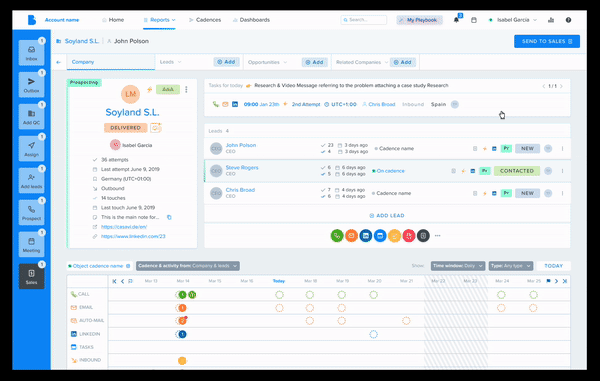The image size is (600, 381).
Task: Click the notifications bell icon
Action: click(x=456, y=20)
